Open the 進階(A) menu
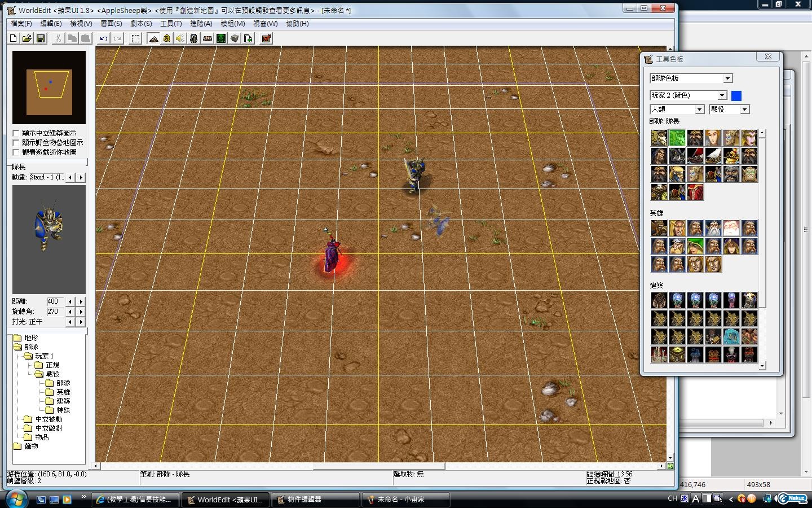This screenshot has height=508, width=812. (201, 24)
